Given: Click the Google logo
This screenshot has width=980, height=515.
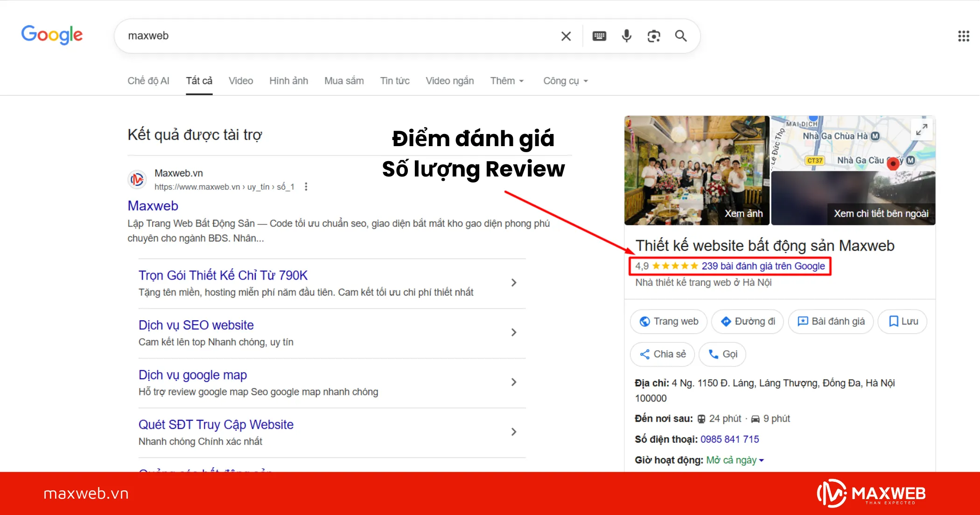Looking at the screenshot, I should coord(51,35).
